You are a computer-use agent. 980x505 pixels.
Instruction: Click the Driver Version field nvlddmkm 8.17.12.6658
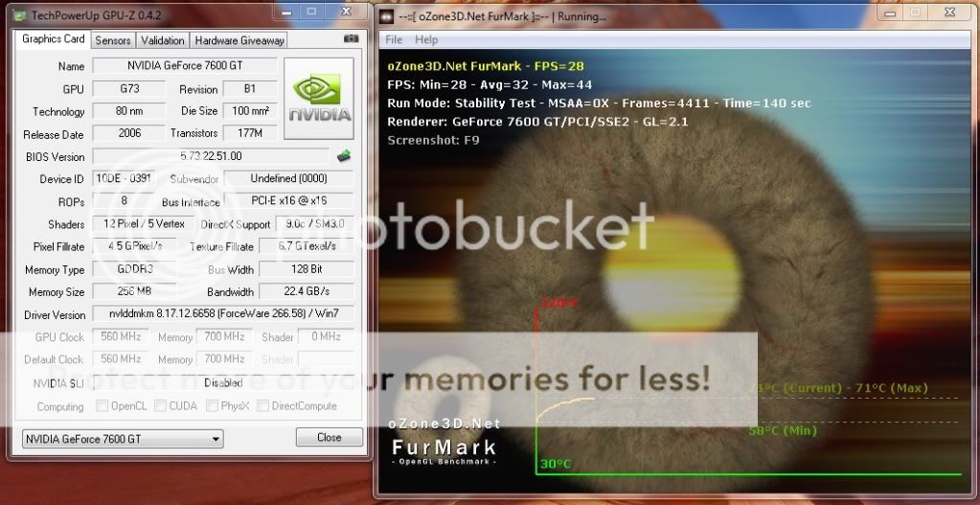pyautogui.click(x=223, y=313)
